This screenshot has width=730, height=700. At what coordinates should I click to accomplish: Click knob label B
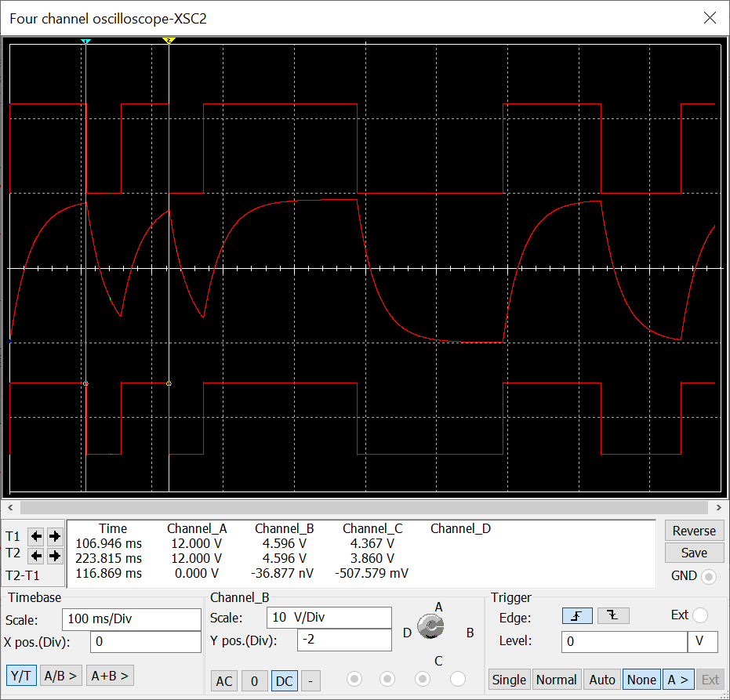470,633
